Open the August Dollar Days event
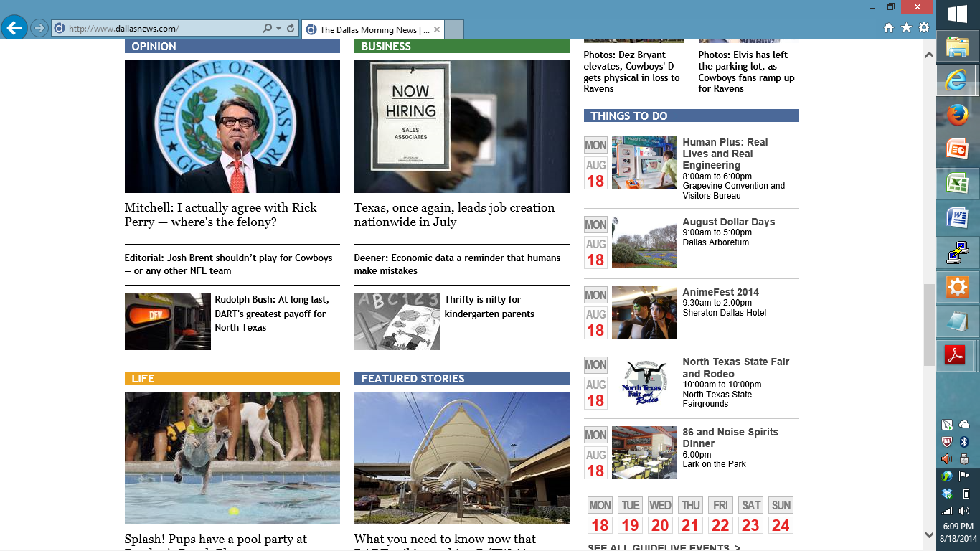 729,222
